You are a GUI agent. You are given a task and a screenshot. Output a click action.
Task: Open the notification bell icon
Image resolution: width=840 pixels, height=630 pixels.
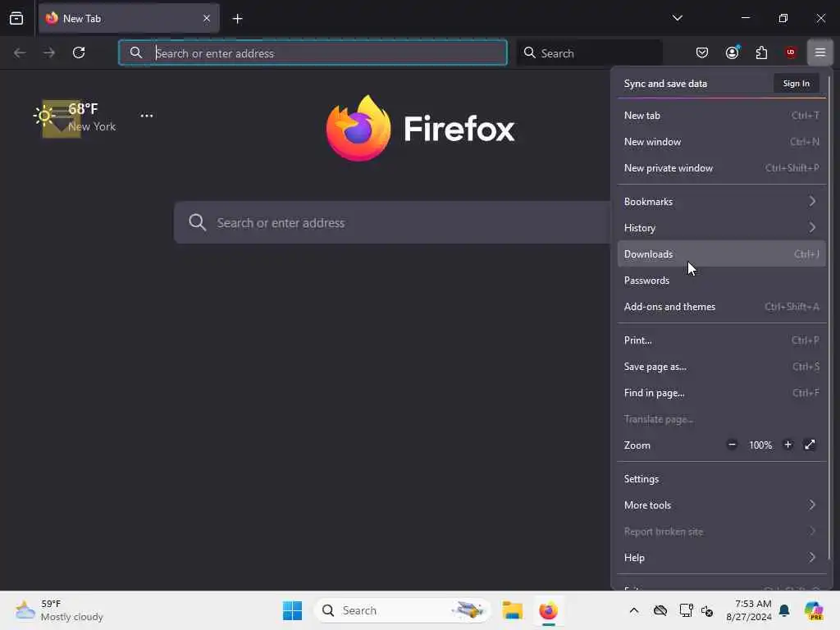(784, 610)
